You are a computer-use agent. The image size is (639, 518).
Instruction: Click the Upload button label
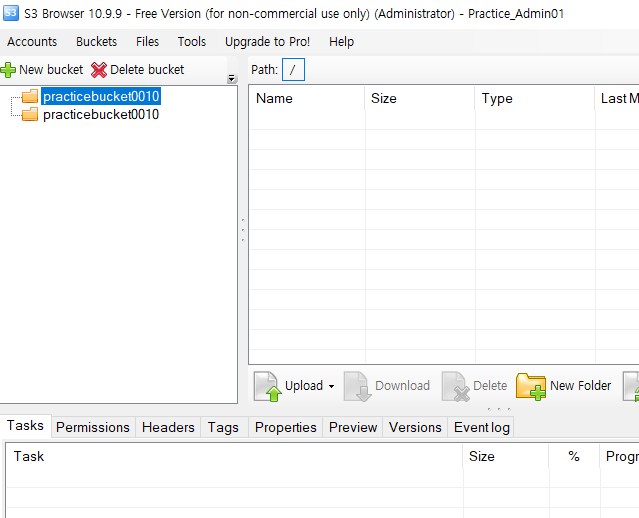pyautogui.click(x=304, y=386)
